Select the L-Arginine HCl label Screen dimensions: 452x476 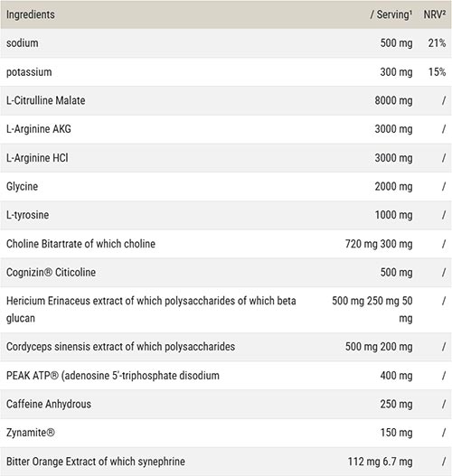click(x=37, y=158)
